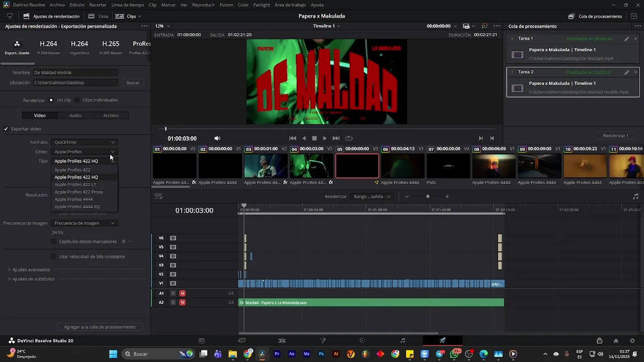Toggle solo on track A2
This screenshot has height=362, width=644.
pyautogui.click(x=173, y=302)
